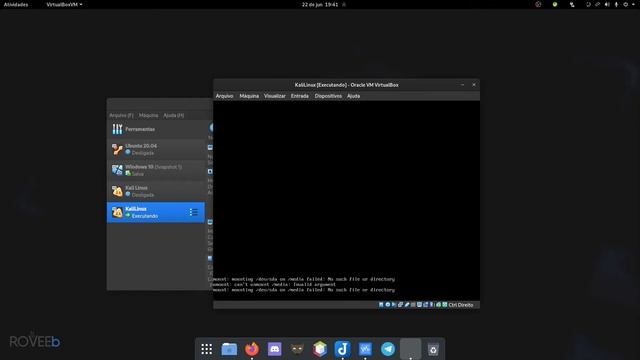This screenshot has width=640, height=360.
Task: Click the shared folders status bar icon
Action: click(413, 304)
